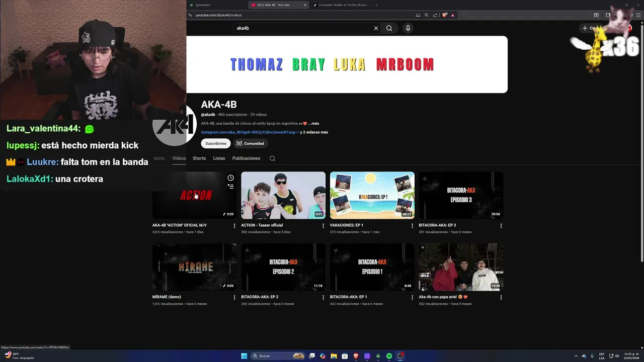
Task: Open options menu for VACACIONES: EP 1
Action: coord(412,226)
